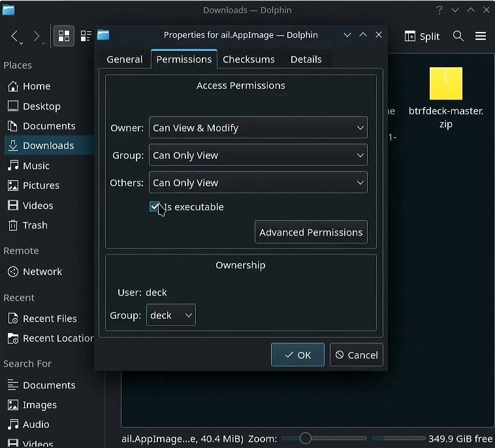This screenshot has height=448, width=495.
Task: Confirm with the OK button
Action: click(x=297, y=355)
